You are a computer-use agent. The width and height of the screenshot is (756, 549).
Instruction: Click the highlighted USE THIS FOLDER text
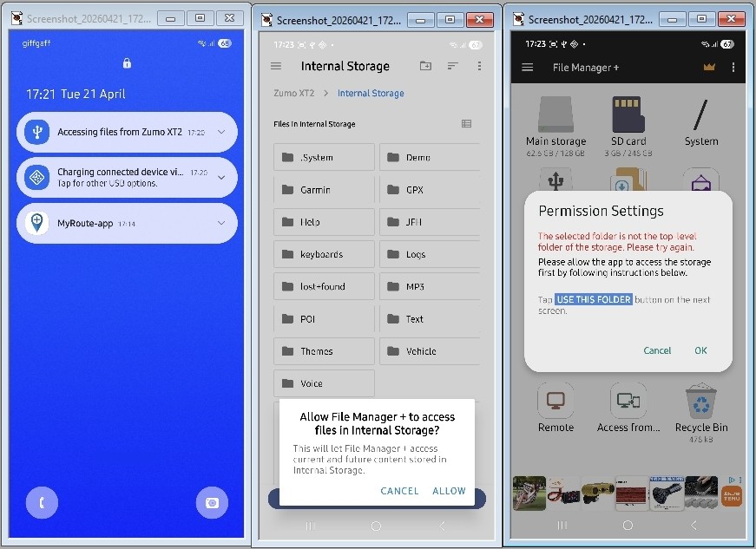[x=594, y=299]
